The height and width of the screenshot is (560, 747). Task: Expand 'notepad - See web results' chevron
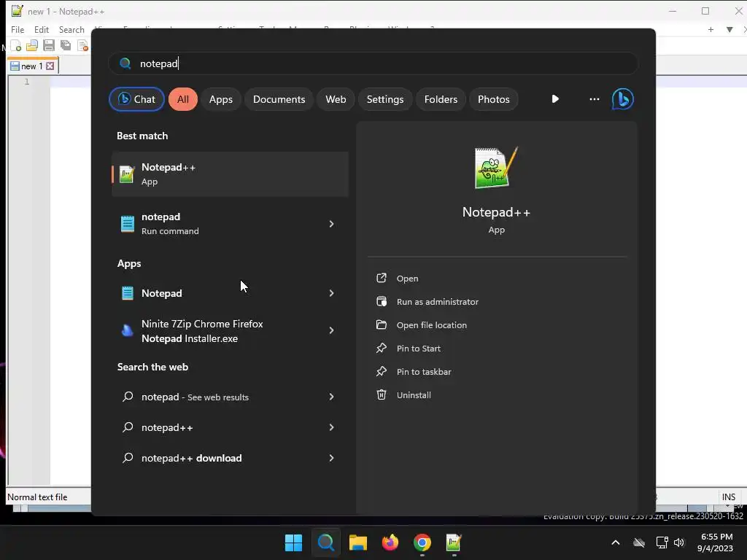pyautogui.click(x=331, y=397)
